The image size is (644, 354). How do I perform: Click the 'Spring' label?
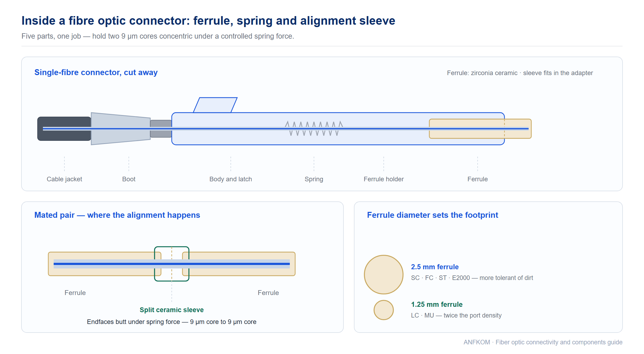click(314, 179)
